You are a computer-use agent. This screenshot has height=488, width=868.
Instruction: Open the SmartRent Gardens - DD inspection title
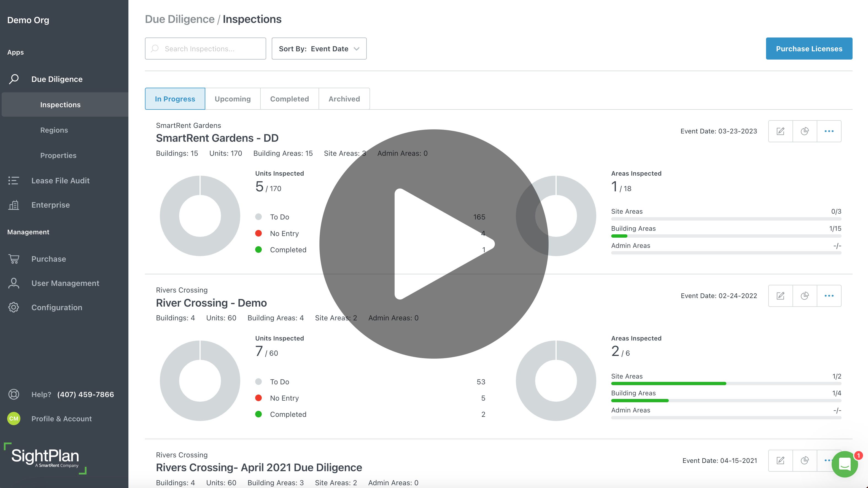(217, 138)
